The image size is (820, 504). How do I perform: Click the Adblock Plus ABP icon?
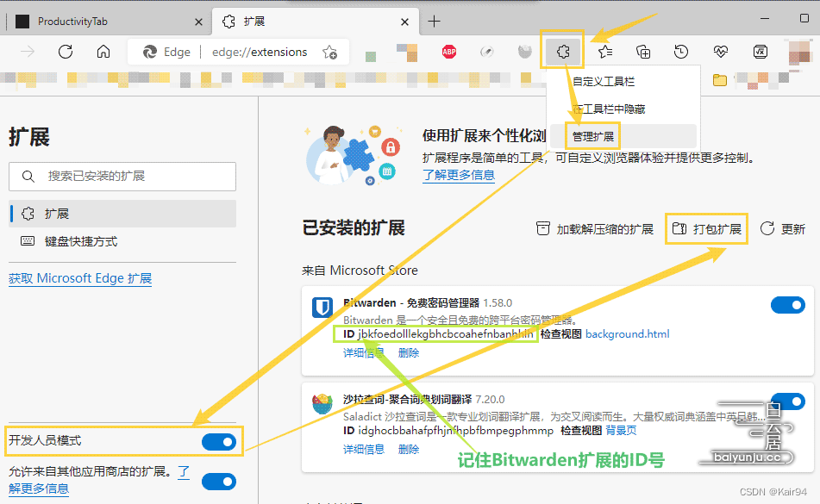(449, 52)
